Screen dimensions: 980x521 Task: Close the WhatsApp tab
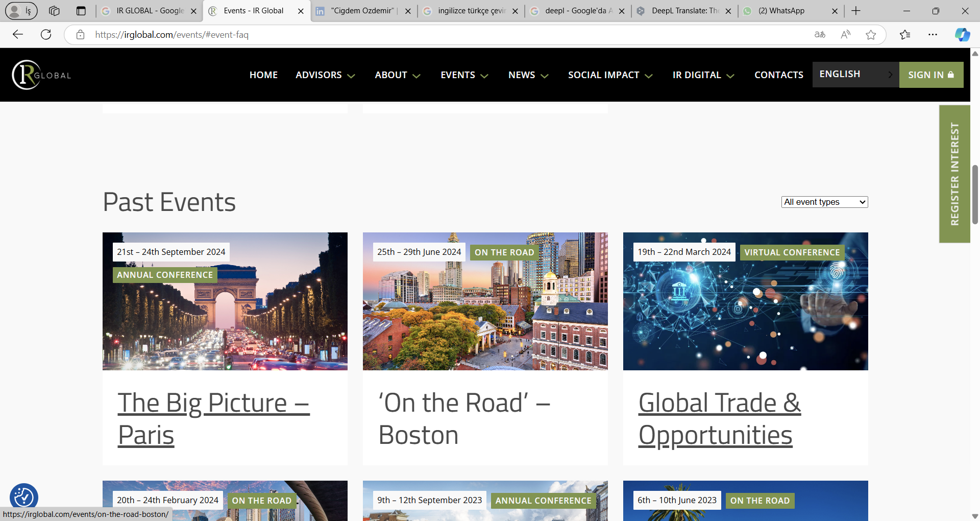[835, 11]
